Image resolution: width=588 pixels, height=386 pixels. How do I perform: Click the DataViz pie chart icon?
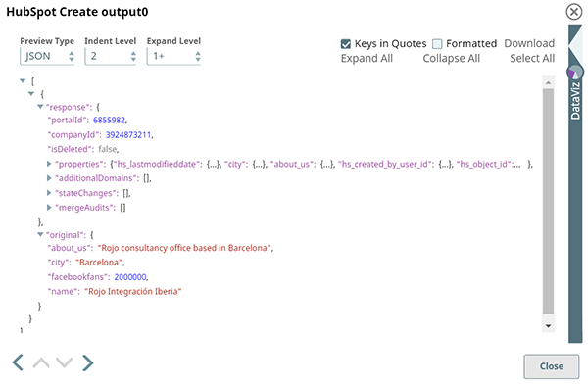(575, 72)
